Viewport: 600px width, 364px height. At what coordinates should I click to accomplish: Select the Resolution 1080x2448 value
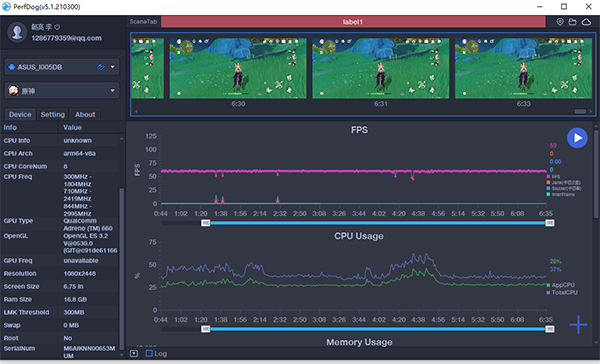click(80, 274)
